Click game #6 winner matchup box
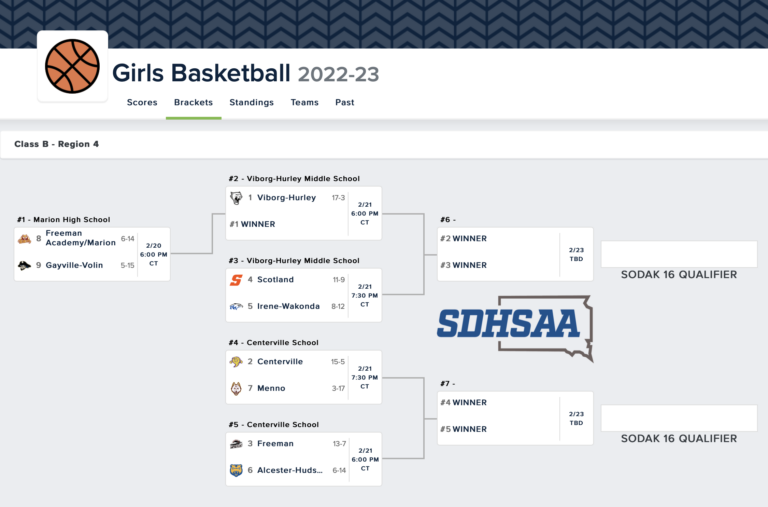The height and width of the screenshot is (507, 768). coord(515,254)
